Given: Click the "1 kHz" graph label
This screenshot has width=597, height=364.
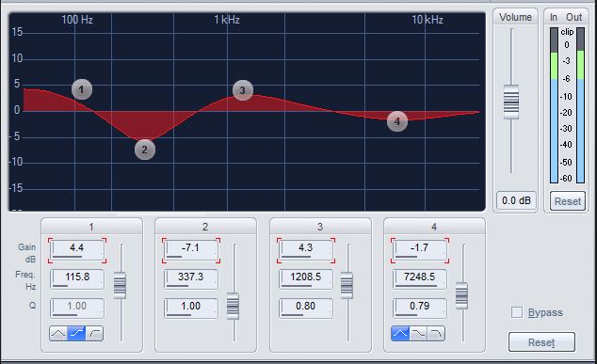Looking at the screenshot, I should (227, 20).
